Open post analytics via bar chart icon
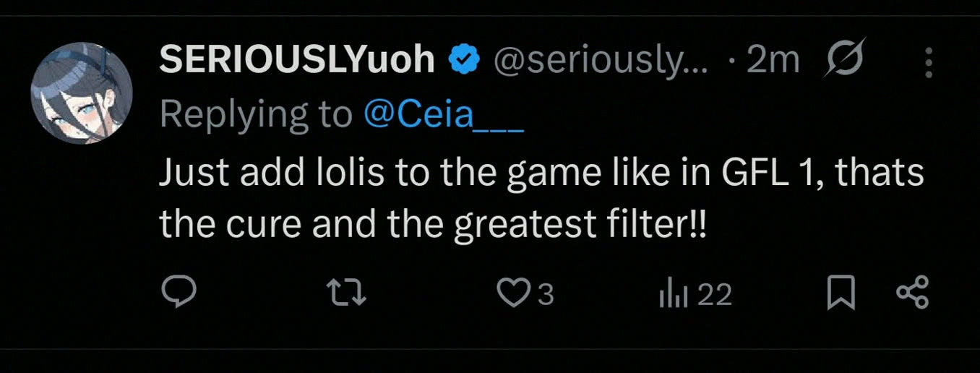Image resolution: width=980 pixels, height=373 pixels. (671, 294)
